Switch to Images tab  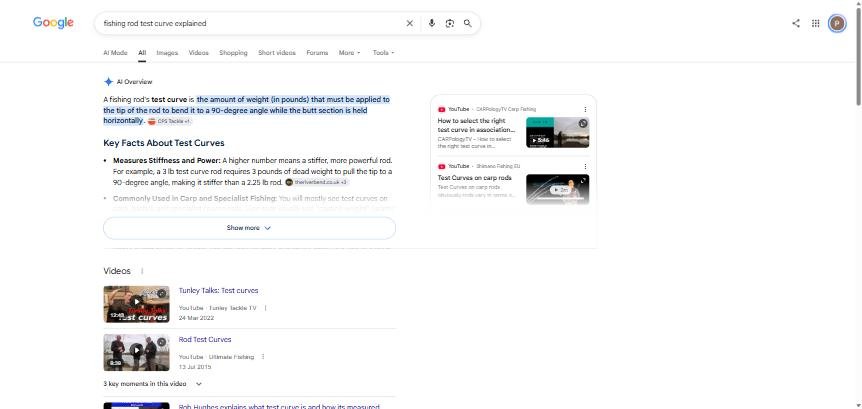pos(167,53)
